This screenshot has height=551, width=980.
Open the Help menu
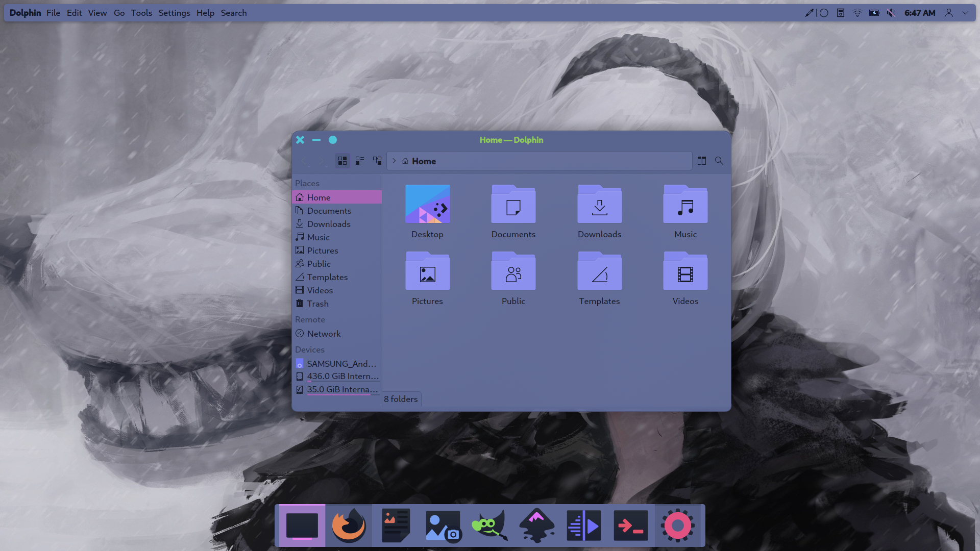click(x=205, y=13)
